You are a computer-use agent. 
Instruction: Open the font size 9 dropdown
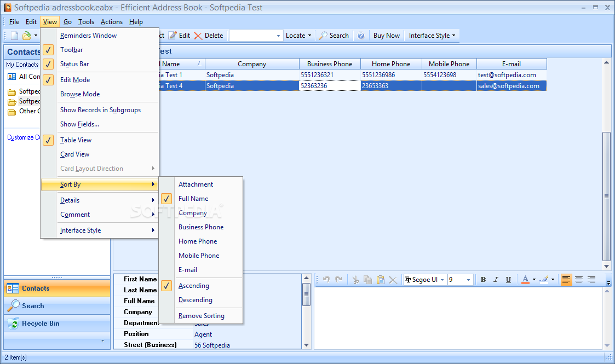click(x=468, y=280)
